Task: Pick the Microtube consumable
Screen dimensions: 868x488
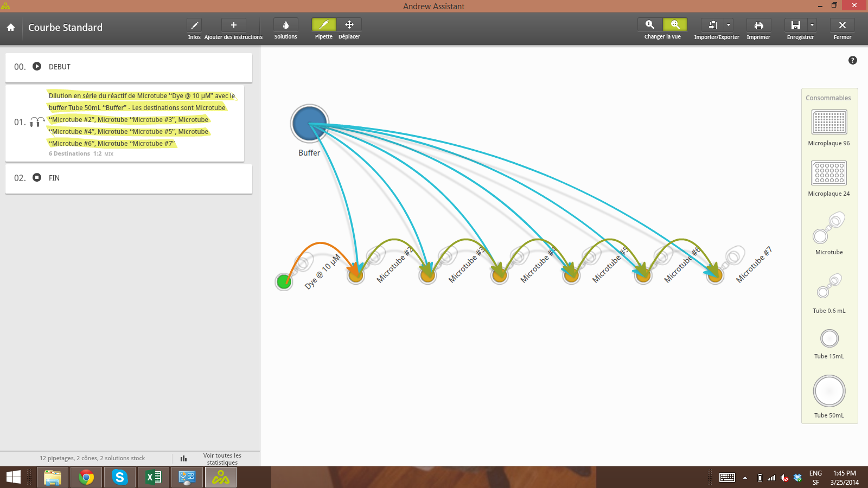Action: (829, 229)
